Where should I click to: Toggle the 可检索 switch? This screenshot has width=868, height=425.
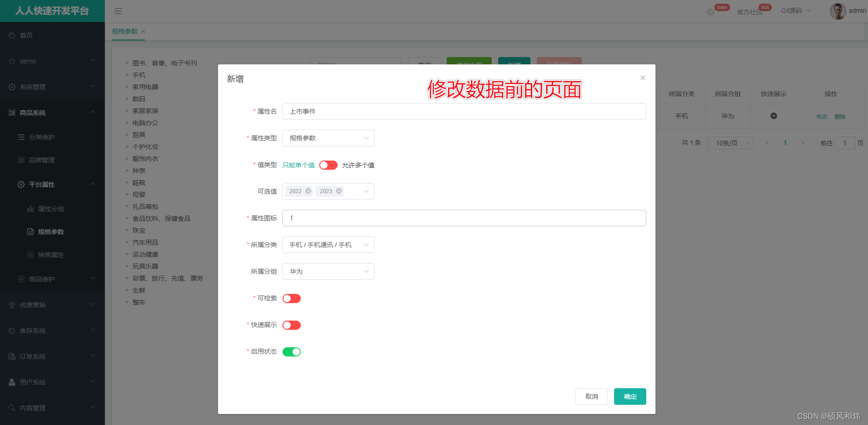[292, 299]
